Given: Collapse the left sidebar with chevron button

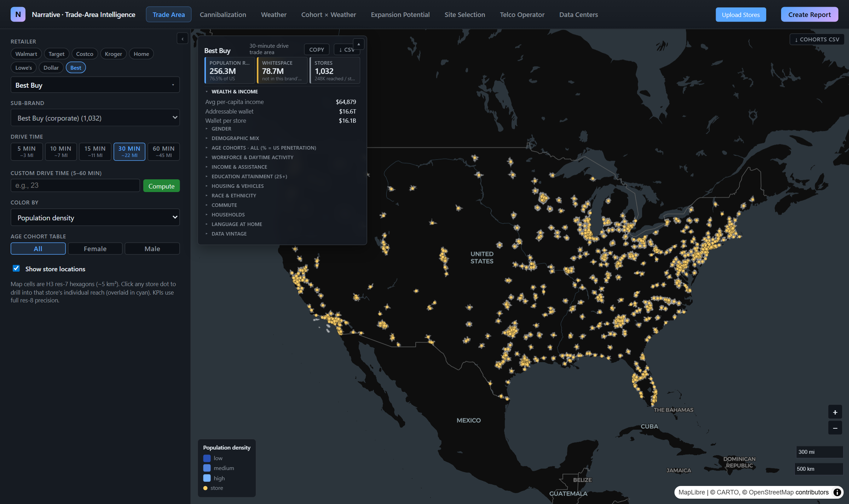Looking at the screenshot, I should pyautogui.click(x=183, y=39).
